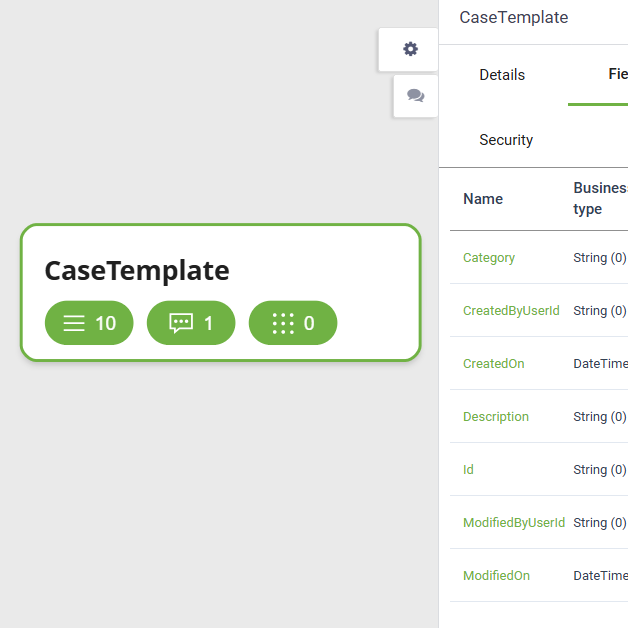The height and width of the screenshot is (628, 628).
Task: Click the comments badge showing 1
Action: (191, 323)
